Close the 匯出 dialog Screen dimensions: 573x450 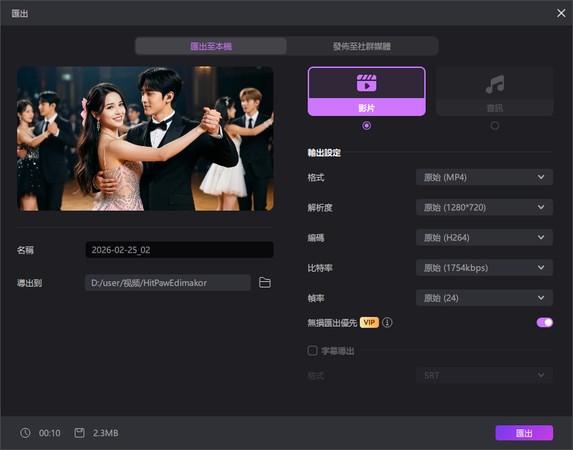(561, 13)
